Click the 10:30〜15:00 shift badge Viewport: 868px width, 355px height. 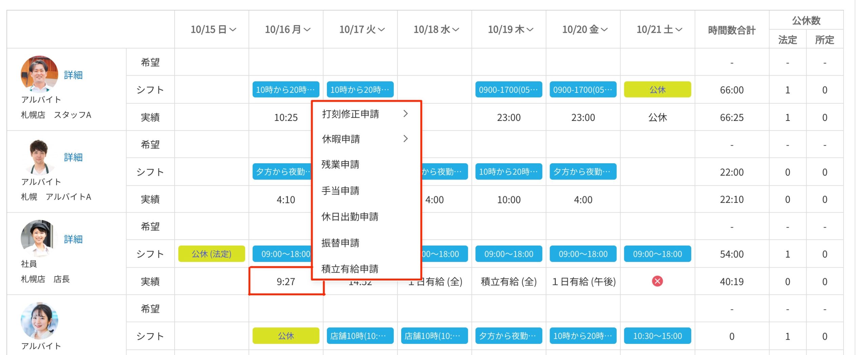657,336
